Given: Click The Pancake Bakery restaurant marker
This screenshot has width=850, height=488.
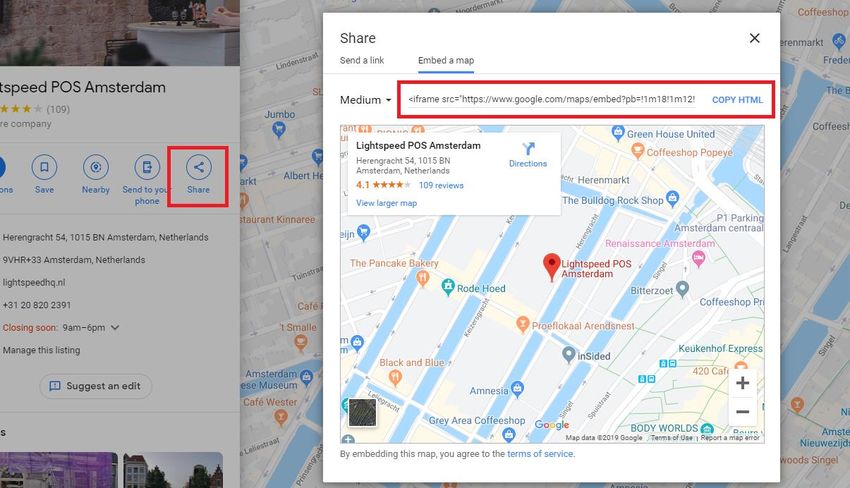Looking at the screenshot, I should tap(423, 279).
